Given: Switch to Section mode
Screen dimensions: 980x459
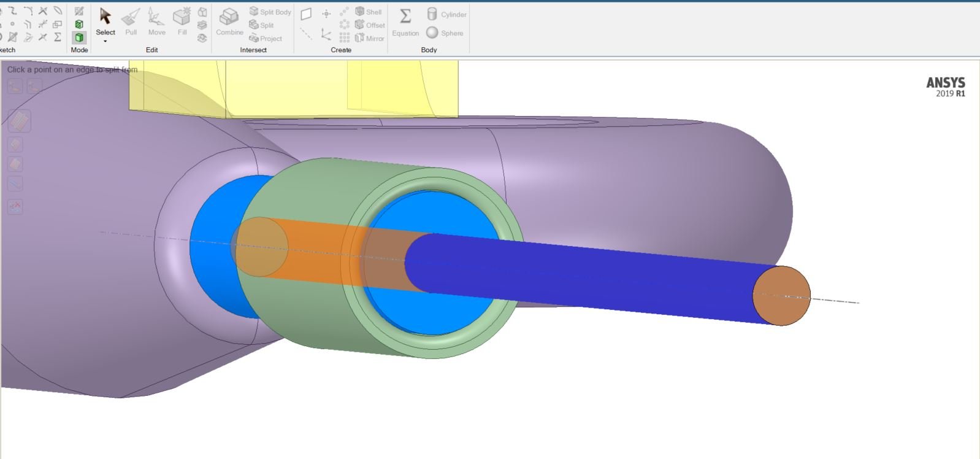Looking at the screenshot, I should click(79, 25).
